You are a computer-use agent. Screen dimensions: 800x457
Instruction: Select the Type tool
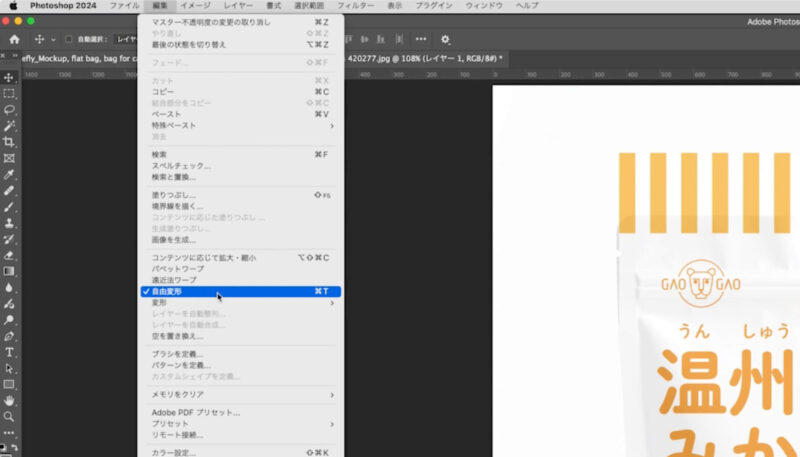tap(9, 352)
